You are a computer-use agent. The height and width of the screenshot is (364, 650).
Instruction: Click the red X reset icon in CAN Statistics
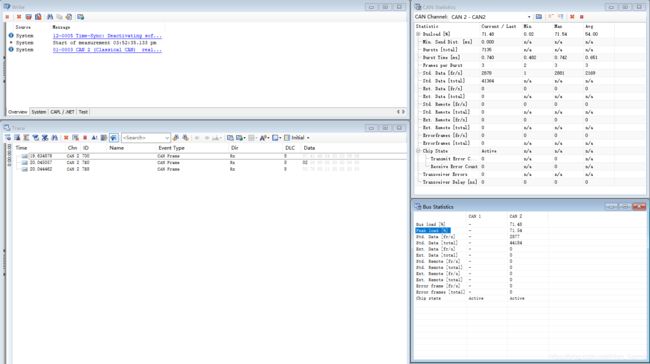pyautogui.click(x=572, y=17)
